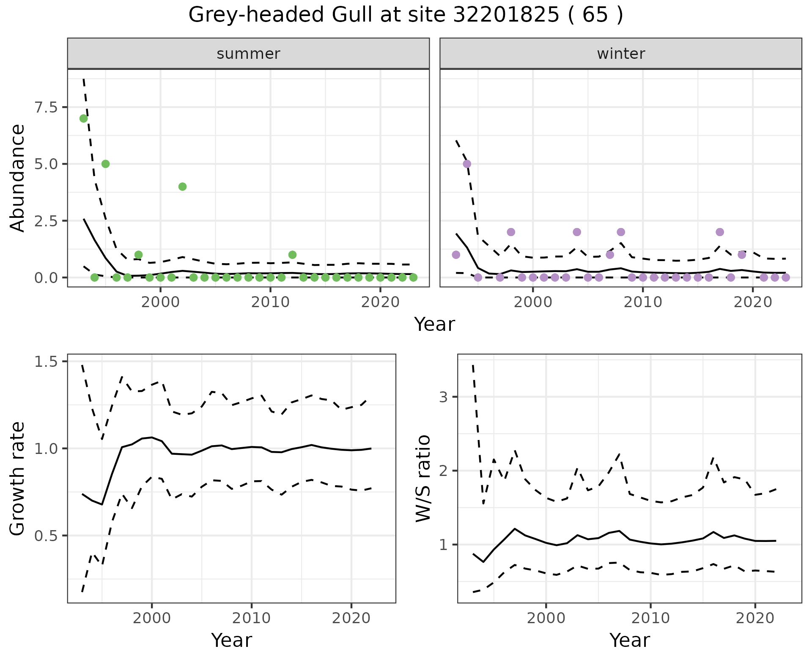Click the green summer point at abundance 4
Image resolution: width=812 pixels, height=660 pixels.
pos(183,187)
